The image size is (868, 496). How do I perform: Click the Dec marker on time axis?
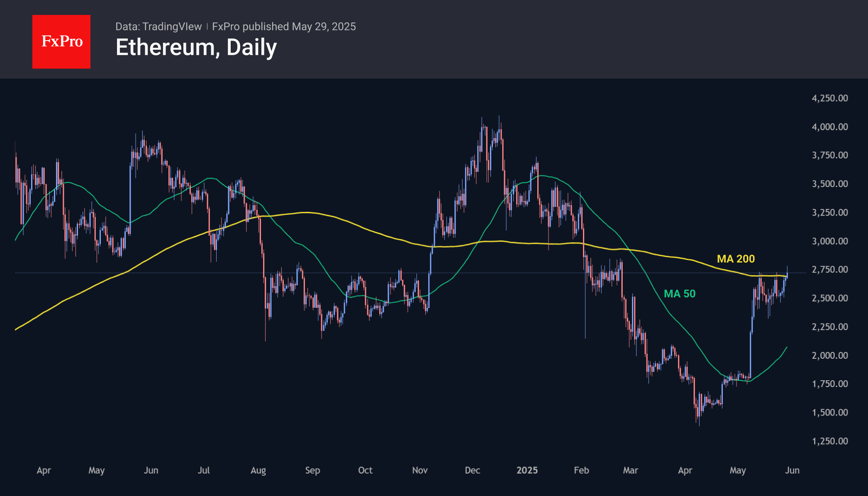472,470
